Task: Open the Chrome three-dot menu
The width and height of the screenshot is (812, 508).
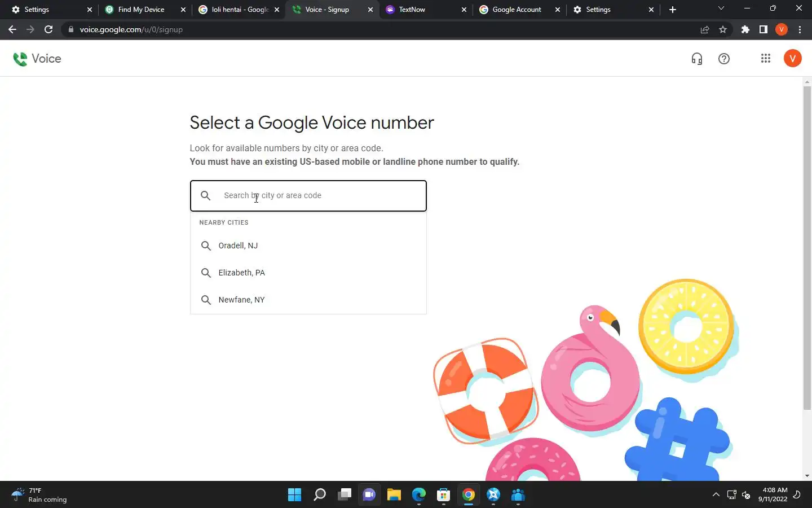Action: point(800,29)
